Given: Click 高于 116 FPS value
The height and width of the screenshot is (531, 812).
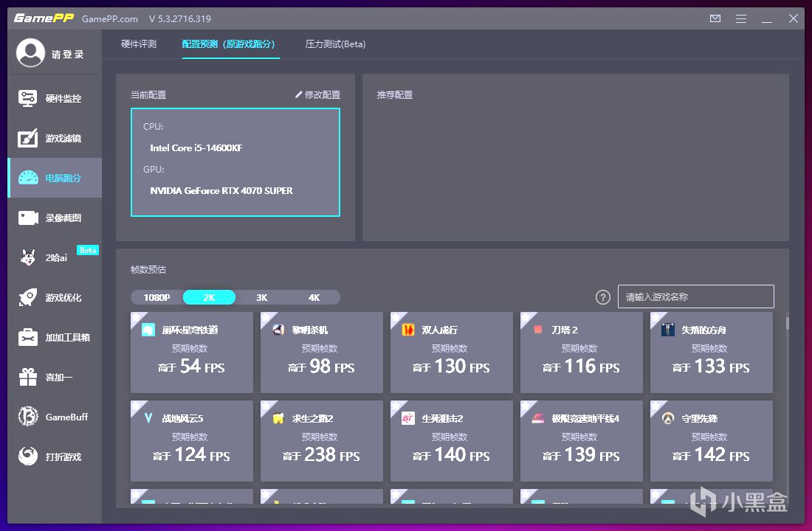Looking at the screenshot, I should (581, 367).
